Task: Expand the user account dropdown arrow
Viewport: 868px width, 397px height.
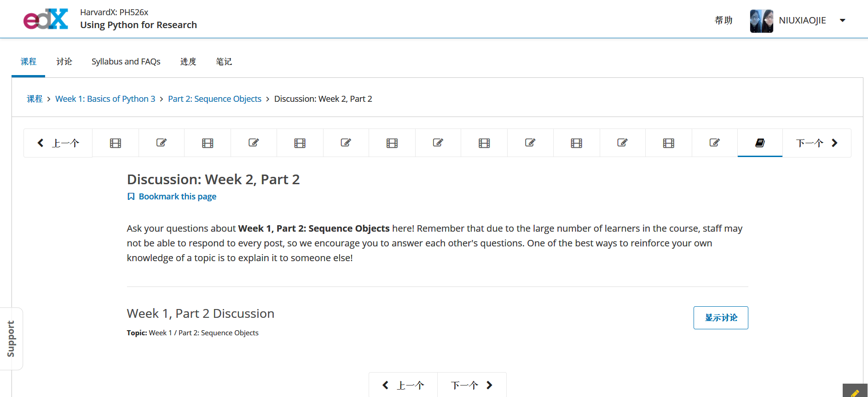Action: 843,20
